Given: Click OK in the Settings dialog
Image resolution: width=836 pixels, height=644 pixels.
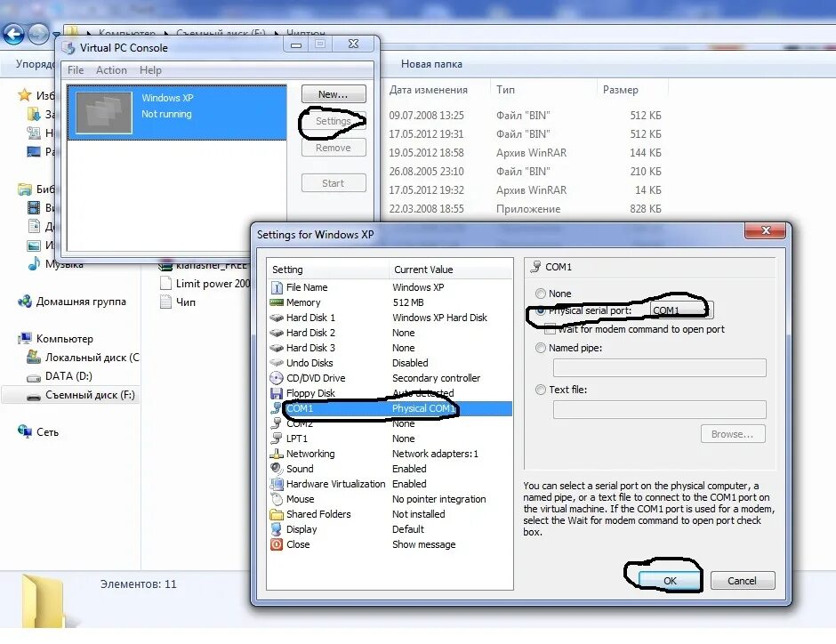Looking at the screenshot, I should pyautogui.click(x=670, y=581).
